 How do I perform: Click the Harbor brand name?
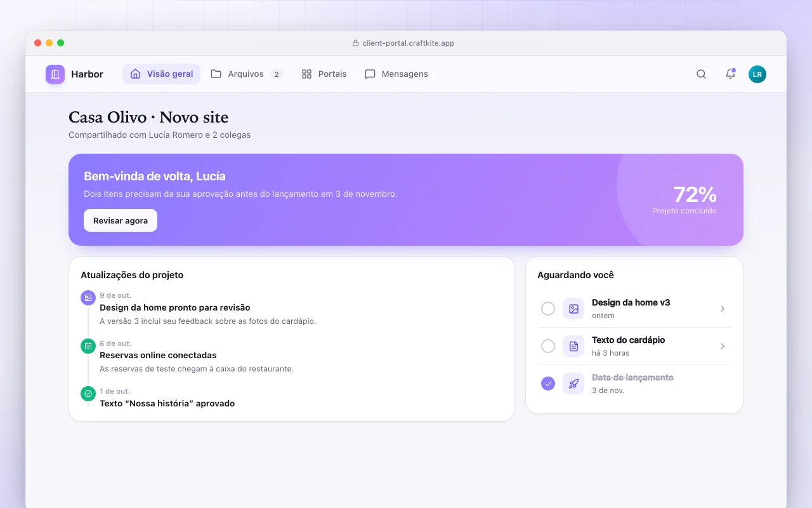pyautogui.click(x=87, y=74)
